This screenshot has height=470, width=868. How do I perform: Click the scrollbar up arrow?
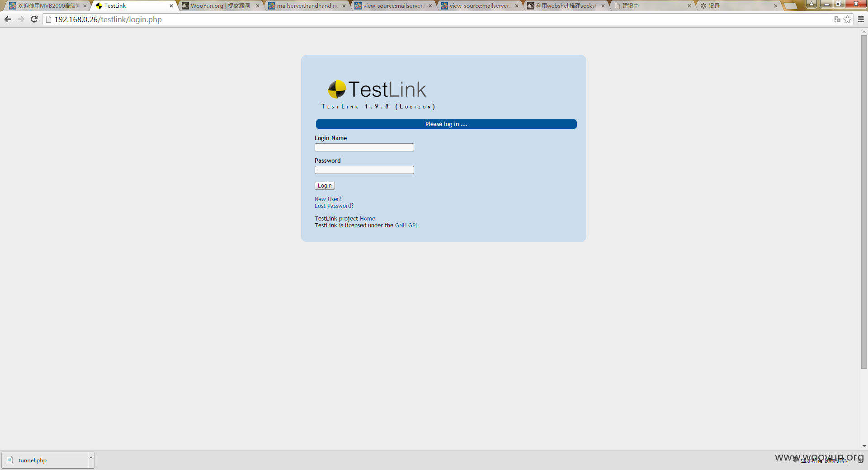[864, 32]
